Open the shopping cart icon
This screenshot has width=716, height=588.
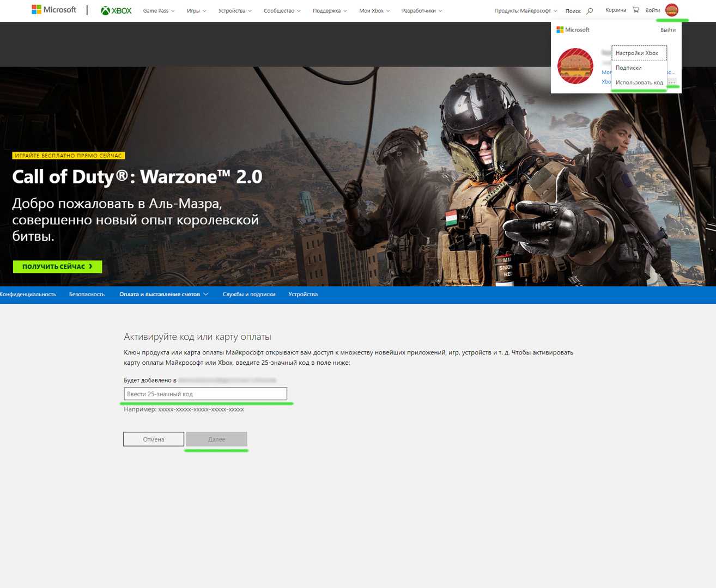click(636, 10)
